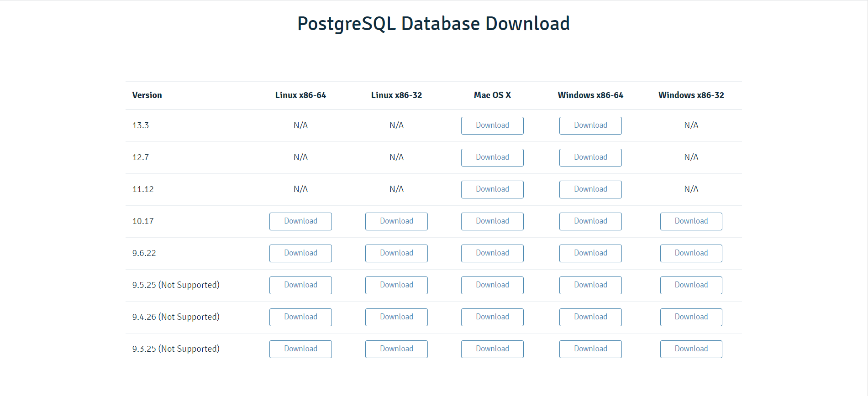Download version 10.17 for Windows x86-32

point(691,221)
